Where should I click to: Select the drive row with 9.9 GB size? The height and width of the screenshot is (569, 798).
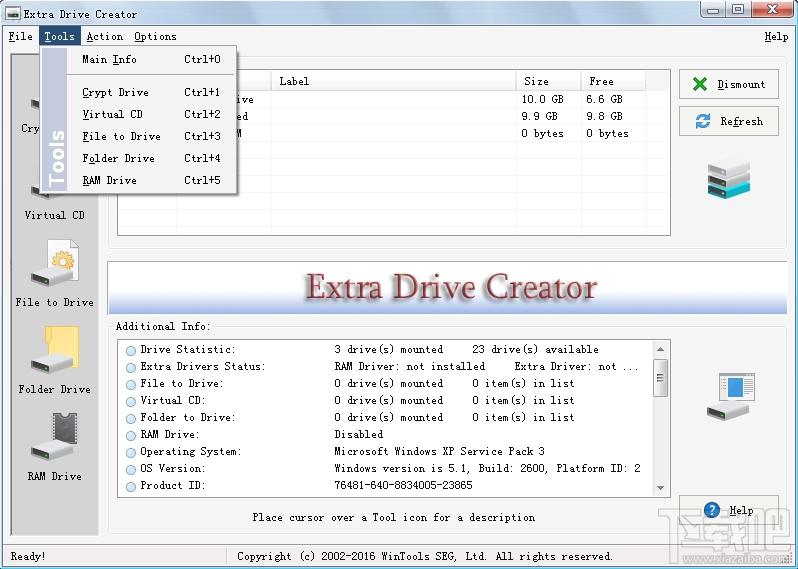[393, 117]
